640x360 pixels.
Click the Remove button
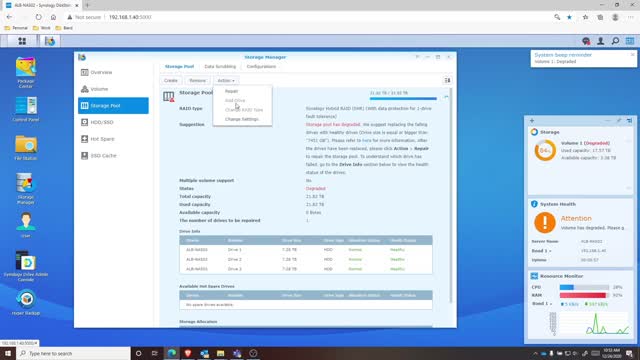(x=198, y=80)
